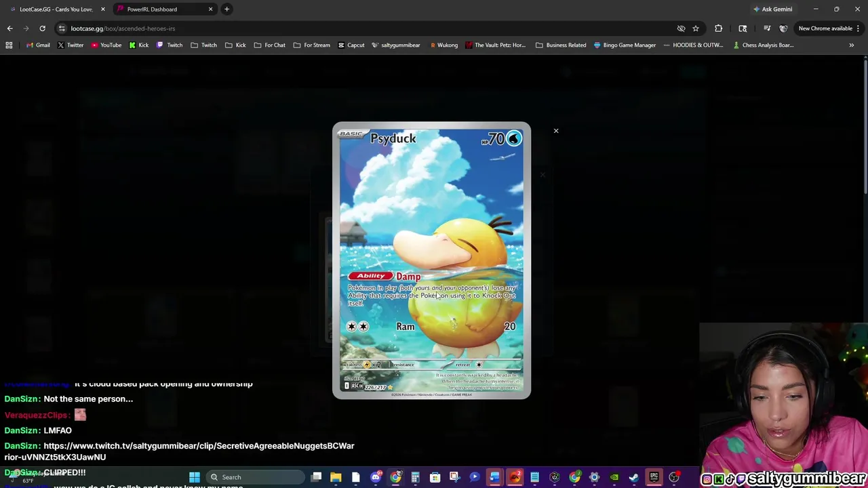
Task: Open the Chrome extensions puzzle icon
Action: point(719,28)
